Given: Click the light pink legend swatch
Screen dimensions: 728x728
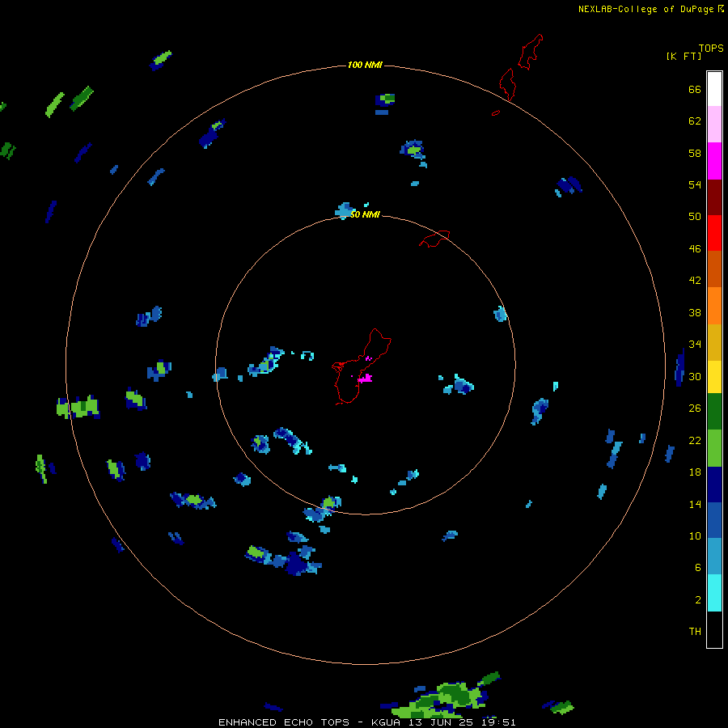Looking at the screenshot, I should [x=714, y=125].
